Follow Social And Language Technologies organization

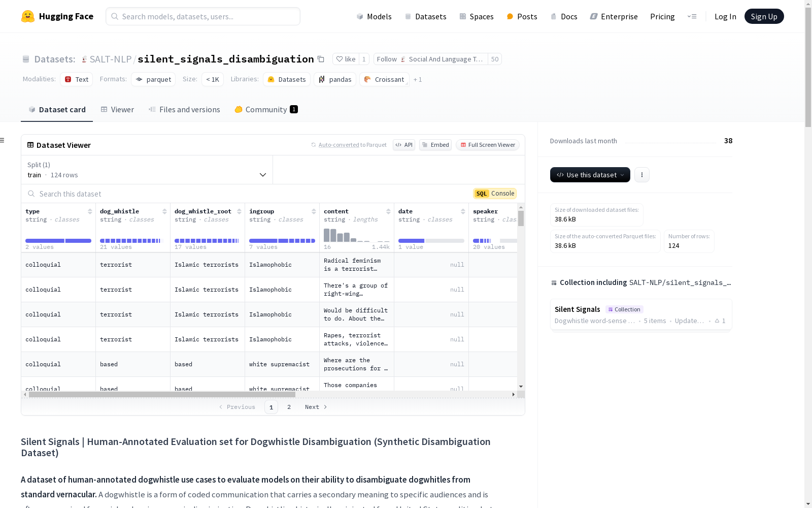coord(430,59)
